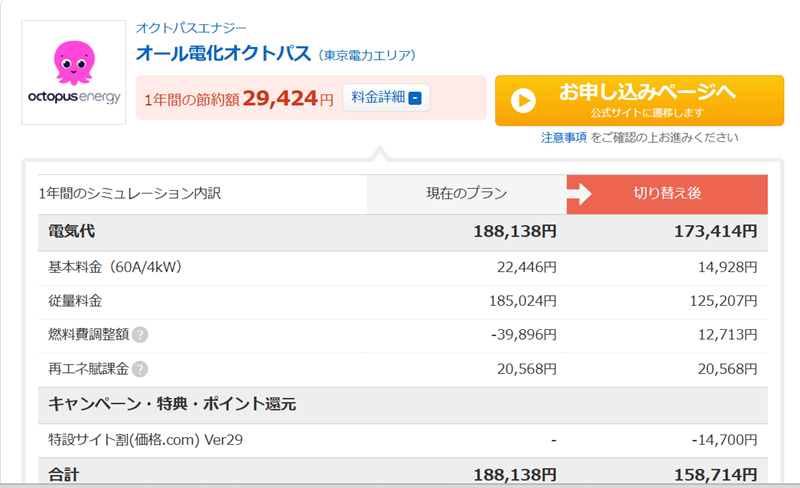800x488 pixels.
Task: Go to お申し込みページへ application button
Action: (639, 101)
